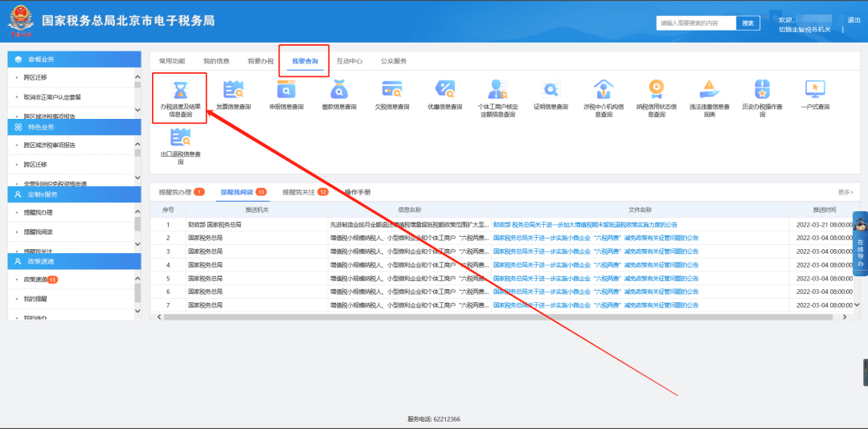This screenshot has height=429, width=868.
Task: Open 一户式查询 monitor icon
Action: point(815,89)
